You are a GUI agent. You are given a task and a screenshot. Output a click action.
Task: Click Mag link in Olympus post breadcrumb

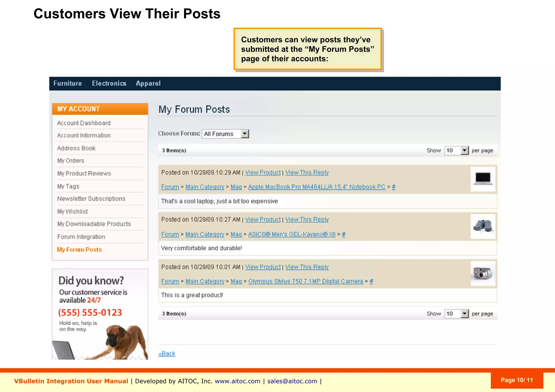pos(236,281)
